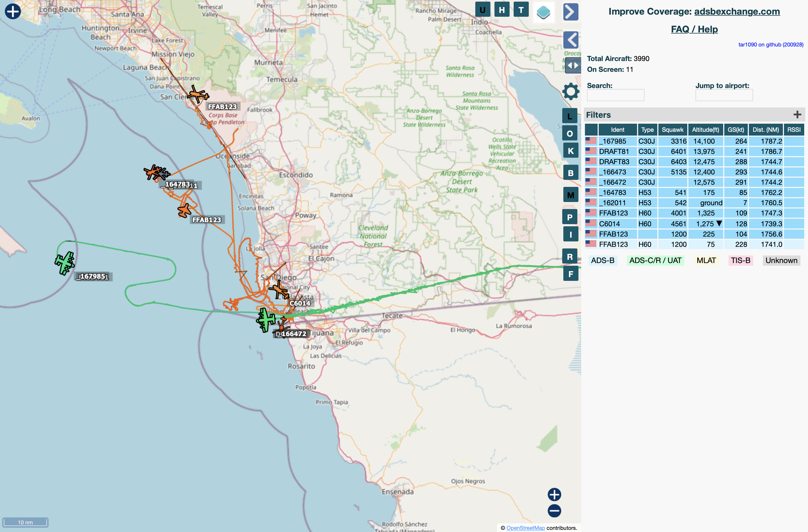Select DRAFT81 row in aircraft table
Image resolution: width=808 pixels, height=532 pixels.
(694, 151)
